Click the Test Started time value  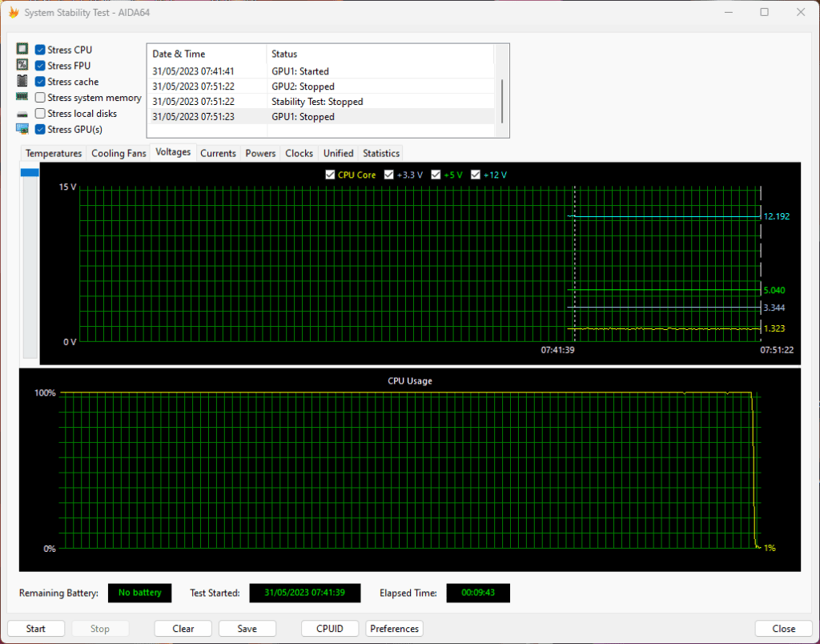305,593
